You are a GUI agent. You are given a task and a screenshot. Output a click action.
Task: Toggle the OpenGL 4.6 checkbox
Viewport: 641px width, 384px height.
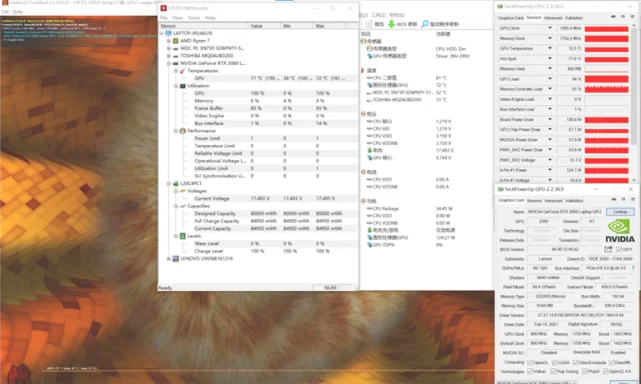pyautogui.click(x=605, y=371)
